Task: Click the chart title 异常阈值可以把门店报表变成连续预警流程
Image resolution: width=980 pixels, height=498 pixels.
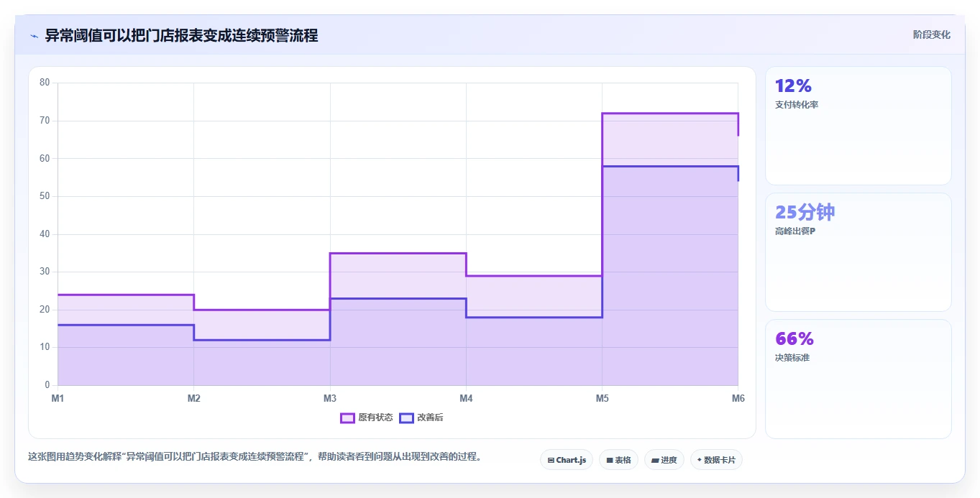Action: (x=181, y=35)
